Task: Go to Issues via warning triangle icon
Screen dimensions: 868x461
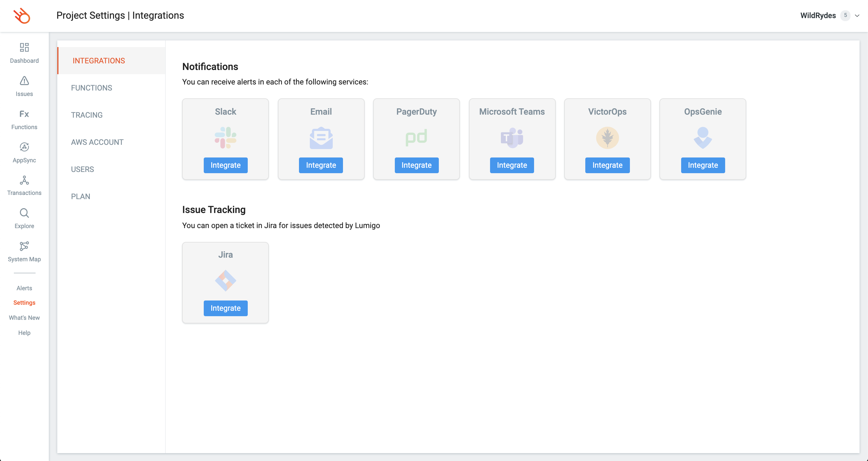Action: tap(24, 81)
